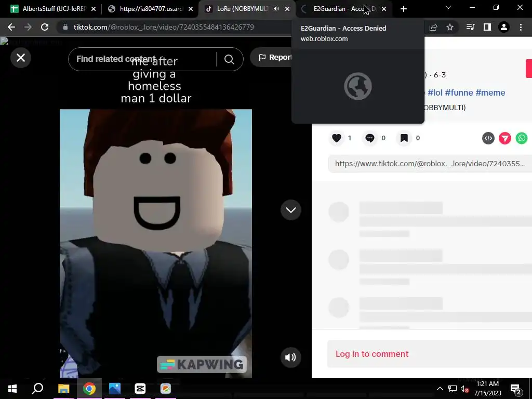Viewport: 532px width, 399px height.
Task: Share to friends via the red send icon
Action: pos(505,138)
